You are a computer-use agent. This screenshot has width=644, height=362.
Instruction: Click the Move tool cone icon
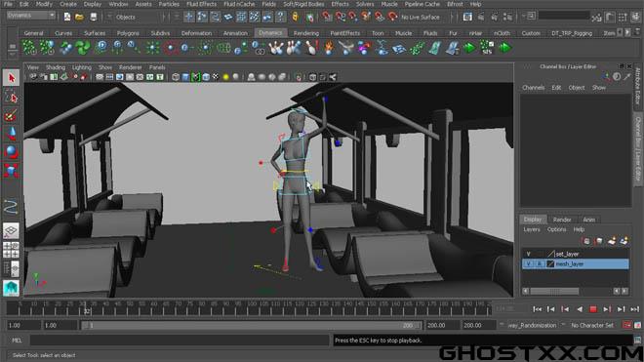(x=11, y=134)
